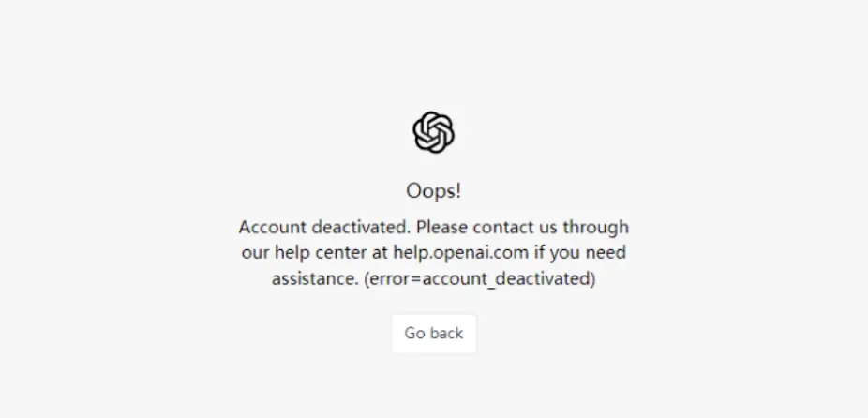The image size is (868, 418).
Task: Click the word 'Account' starting the message
Action: (273, 227)
